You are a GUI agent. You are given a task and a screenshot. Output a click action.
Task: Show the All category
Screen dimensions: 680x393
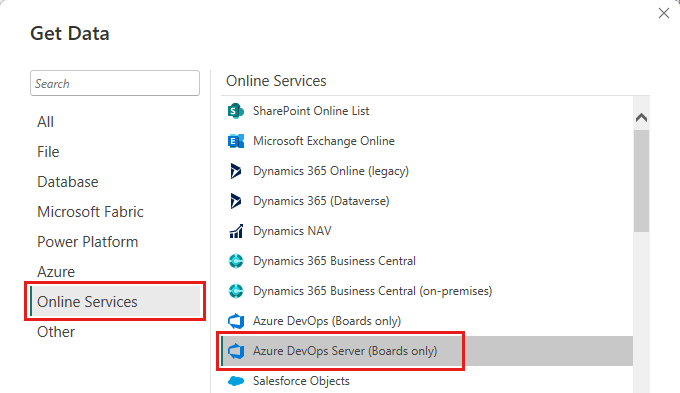(x=45, y=122)
